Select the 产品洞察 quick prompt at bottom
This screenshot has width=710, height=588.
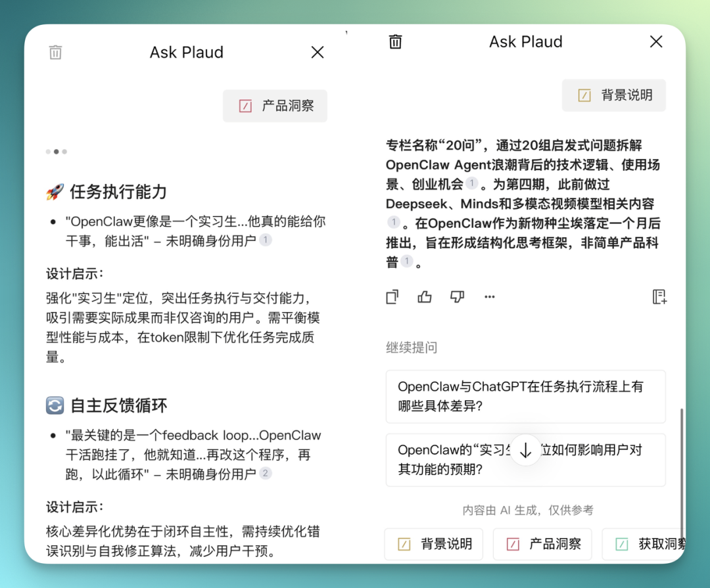coord(542,544)
